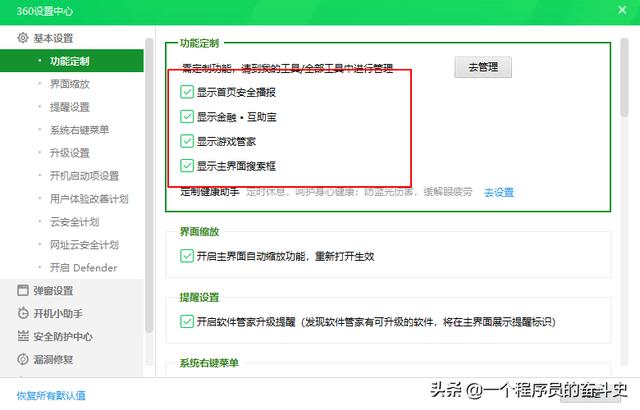Viewport: 640px width, 410px height.
Task: Click the 基本设置 gear icon
Action: click(x=23, y=38)
